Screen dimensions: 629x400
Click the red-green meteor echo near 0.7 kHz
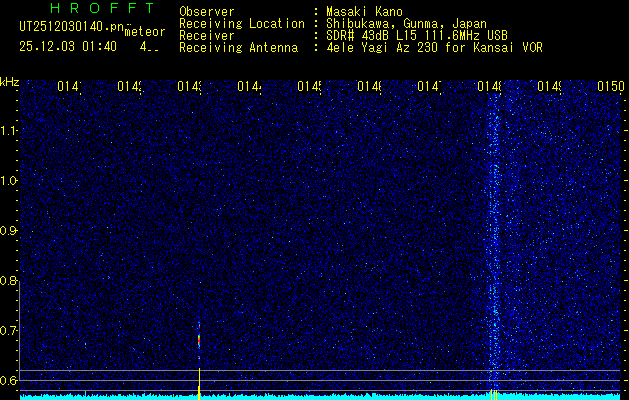199,339
